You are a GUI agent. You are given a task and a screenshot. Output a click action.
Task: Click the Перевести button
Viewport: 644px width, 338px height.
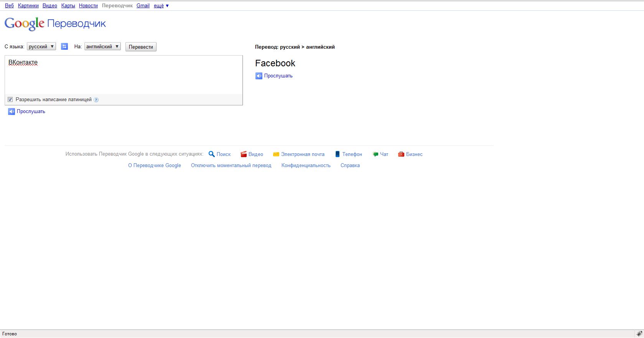click(141, 47)
